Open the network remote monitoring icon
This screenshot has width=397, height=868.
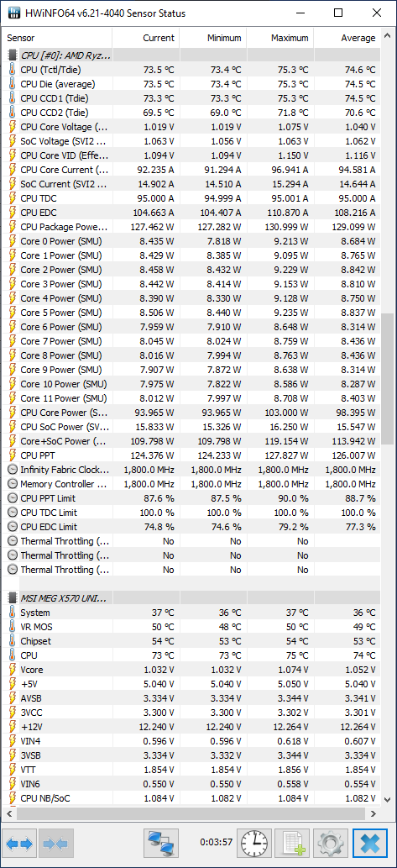tap(160, 844)
